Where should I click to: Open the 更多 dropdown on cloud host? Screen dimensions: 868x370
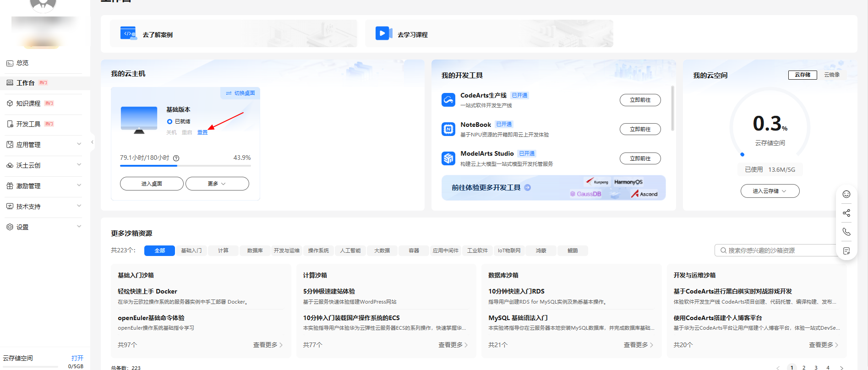pyautogui.click(x=217, y=184)
